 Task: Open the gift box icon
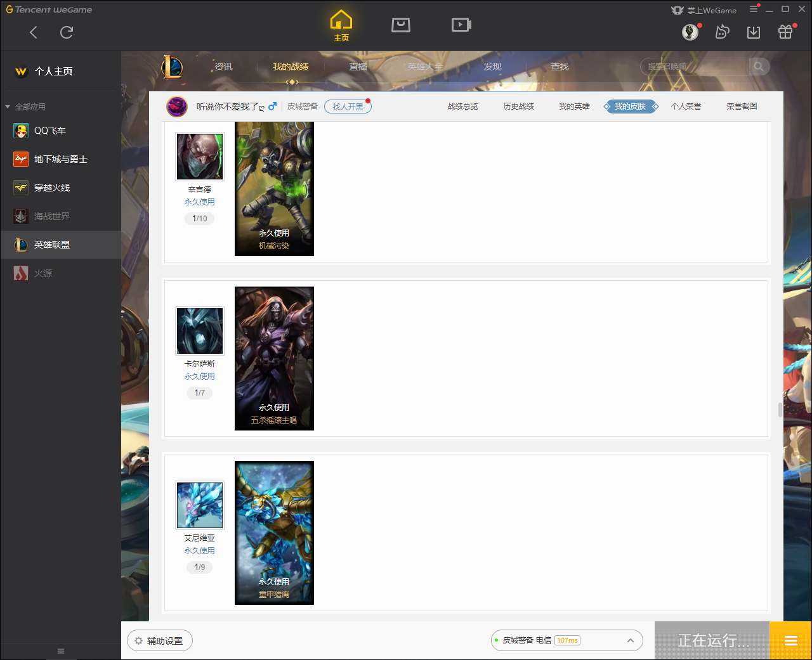[x=785, y=32]
